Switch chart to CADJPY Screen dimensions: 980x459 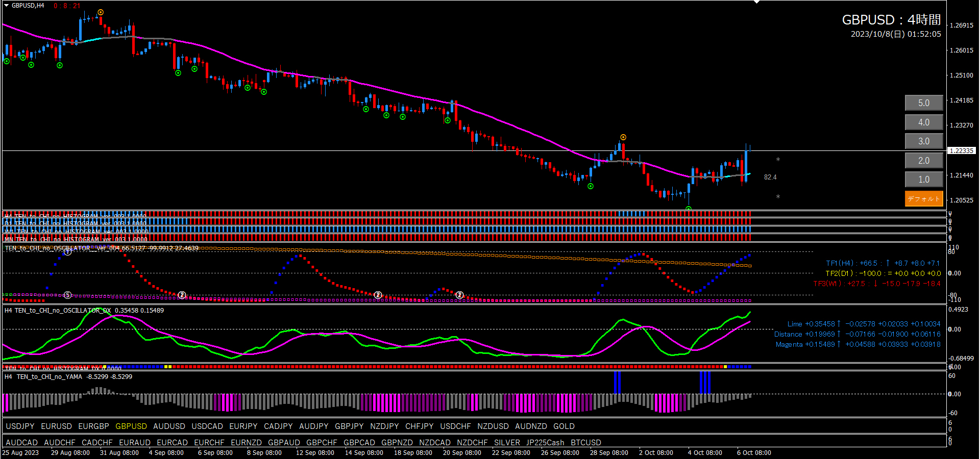point(278,426)
